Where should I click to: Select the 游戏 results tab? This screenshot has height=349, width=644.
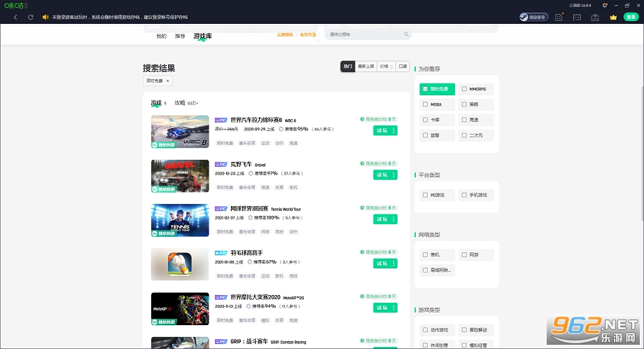click(x=158, y=103)
